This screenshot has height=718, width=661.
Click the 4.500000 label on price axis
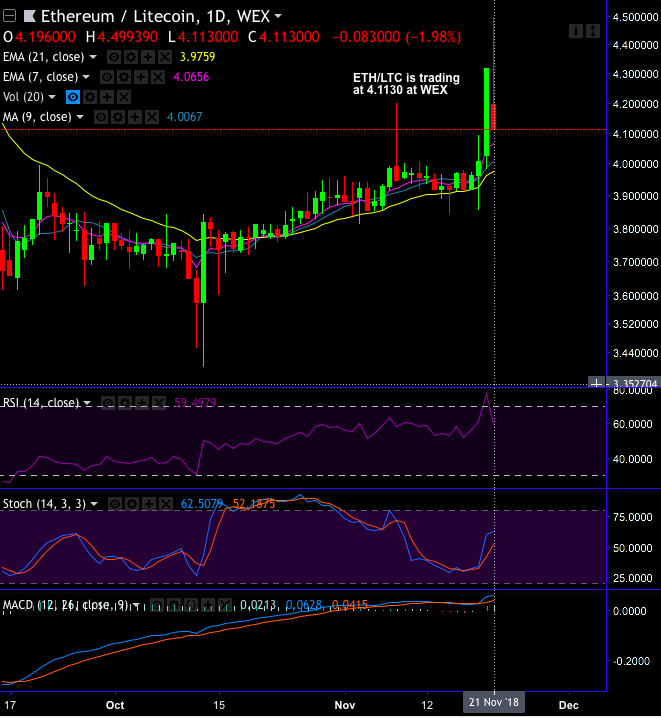pos(635,17)
